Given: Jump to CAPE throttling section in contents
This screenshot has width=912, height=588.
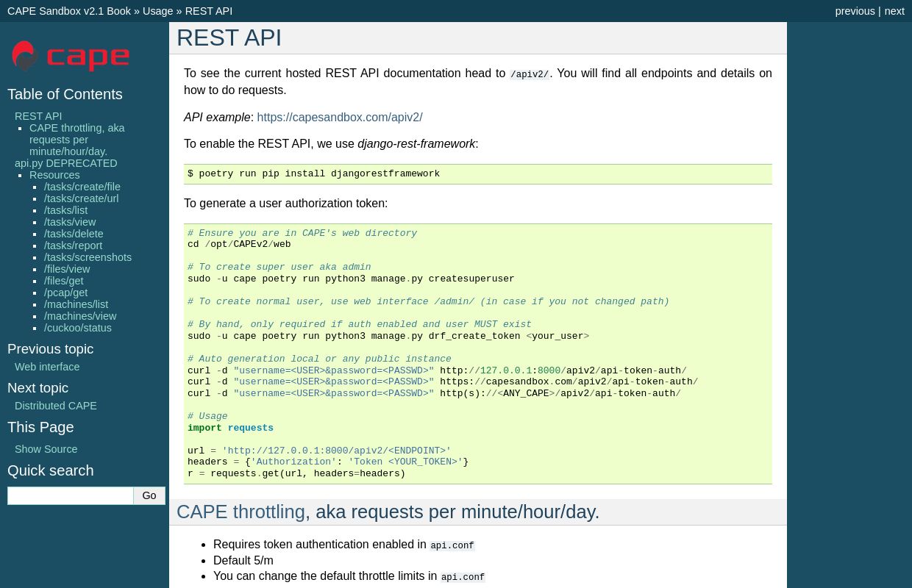Looking at the screenshot, I should click(x=76, y=140).
